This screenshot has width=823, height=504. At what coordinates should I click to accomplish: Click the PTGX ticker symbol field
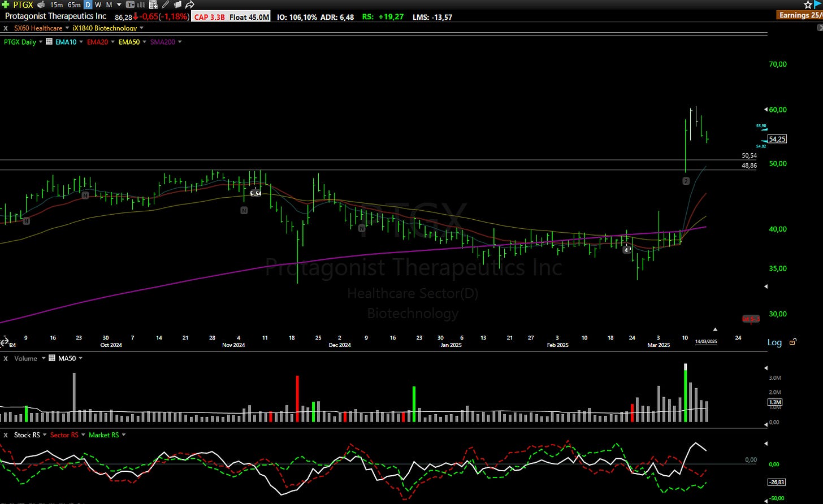23,5
